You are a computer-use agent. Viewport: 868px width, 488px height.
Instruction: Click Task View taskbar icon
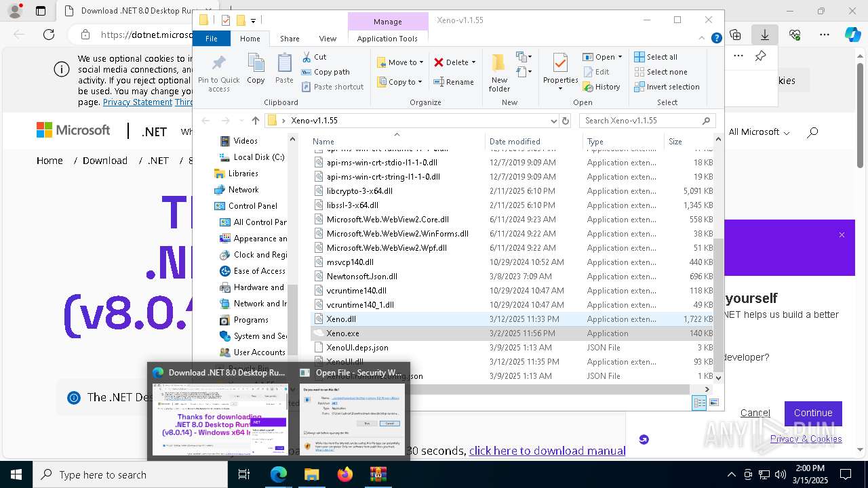[244, 474]
